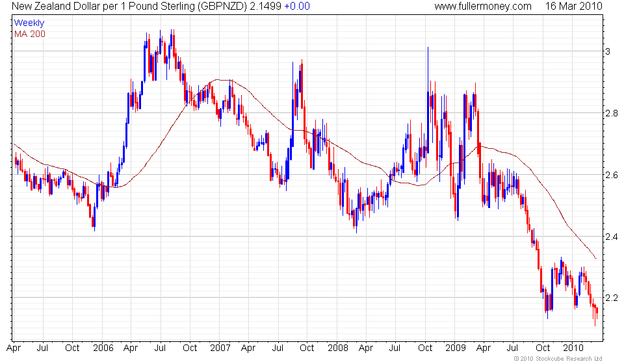Viewport: 637px width, 364px height.
Task: Click the 2.6 price axis label
Action: 611,175
